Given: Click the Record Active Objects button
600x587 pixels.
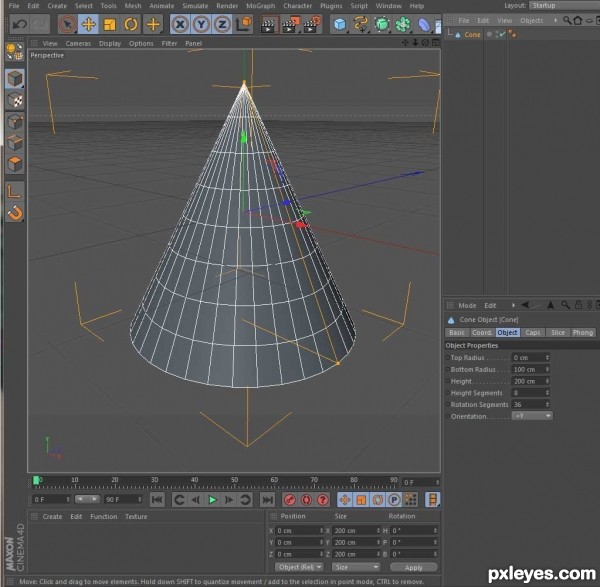Looking at the screenshot, I should pyautogui.click(x=290, y=500).
